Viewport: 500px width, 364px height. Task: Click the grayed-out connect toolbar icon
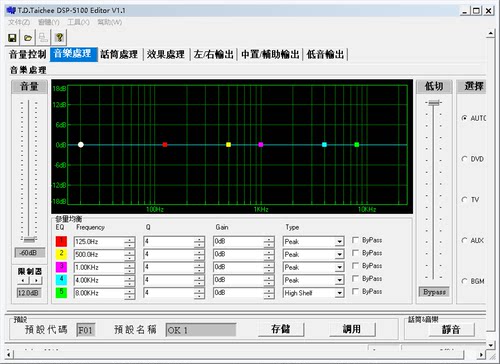coord(43,38)
